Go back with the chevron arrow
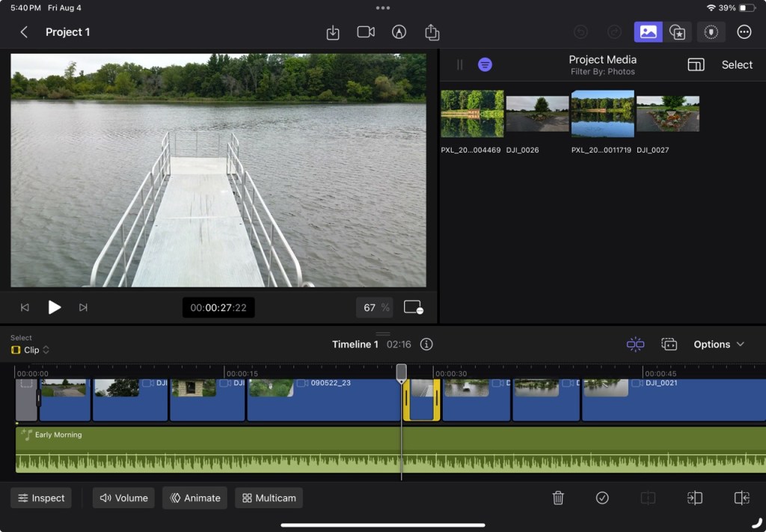 tap(24, 32)
